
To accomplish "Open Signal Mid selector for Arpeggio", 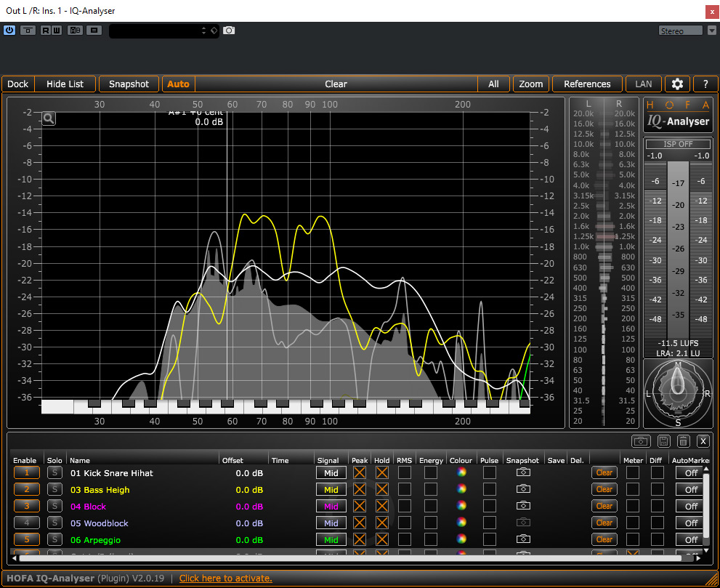I will (331, 539).
